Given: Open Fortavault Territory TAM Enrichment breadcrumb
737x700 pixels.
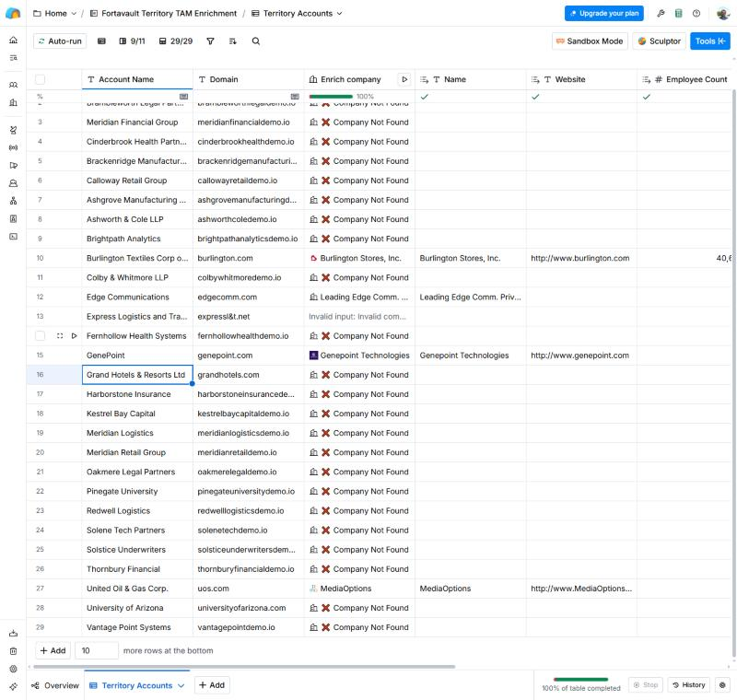Looking at the screenshot, I should tap(164, 14).
